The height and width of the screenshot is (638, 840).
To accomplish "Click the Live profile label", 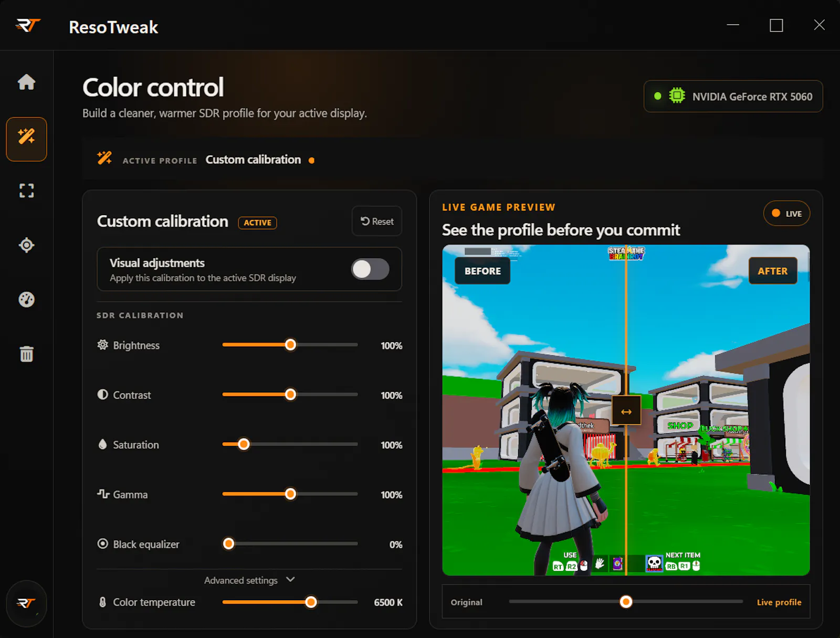I will (x=779, y=602).
